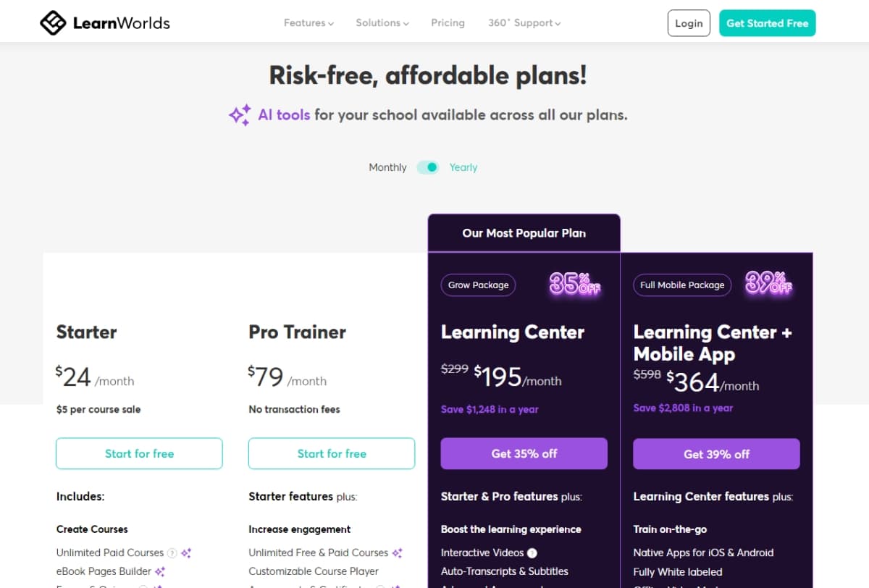Expand the 360° Support dropdown

(524, 23)
